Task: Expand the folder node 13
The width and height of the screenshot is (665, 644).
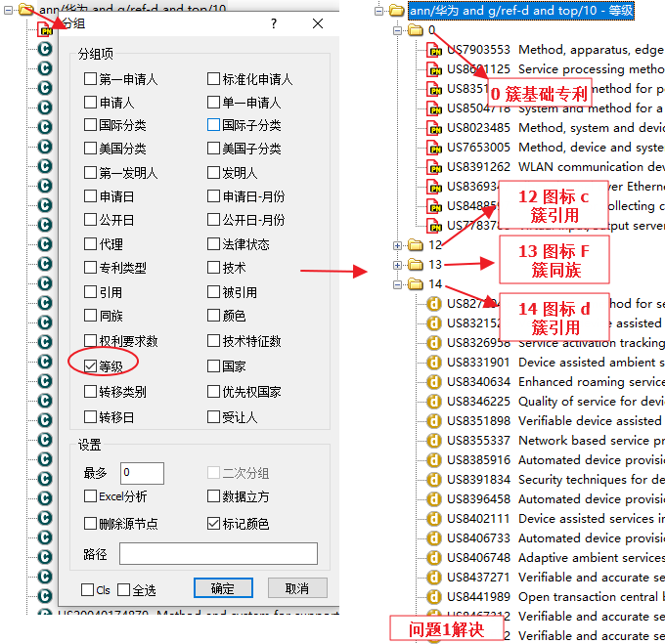Action: pos(398,265)
